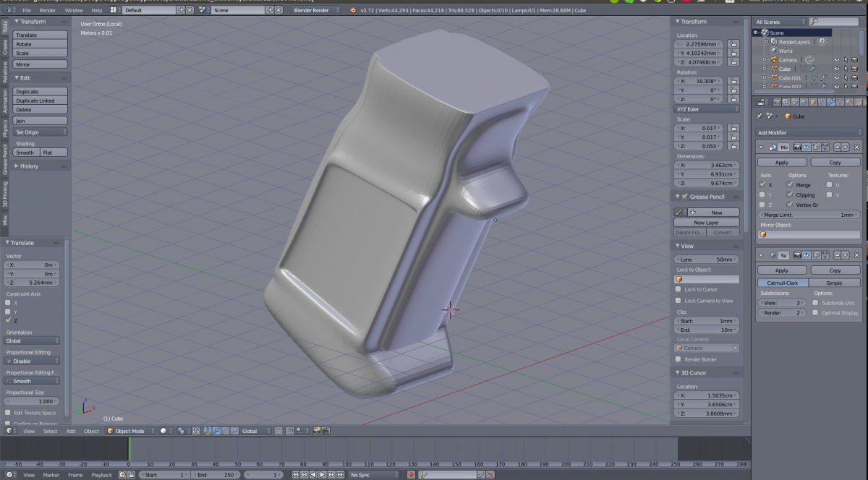Click the lock icon beside Location X
Viewport: 868px width, 480px height.
tap(733, 44)
